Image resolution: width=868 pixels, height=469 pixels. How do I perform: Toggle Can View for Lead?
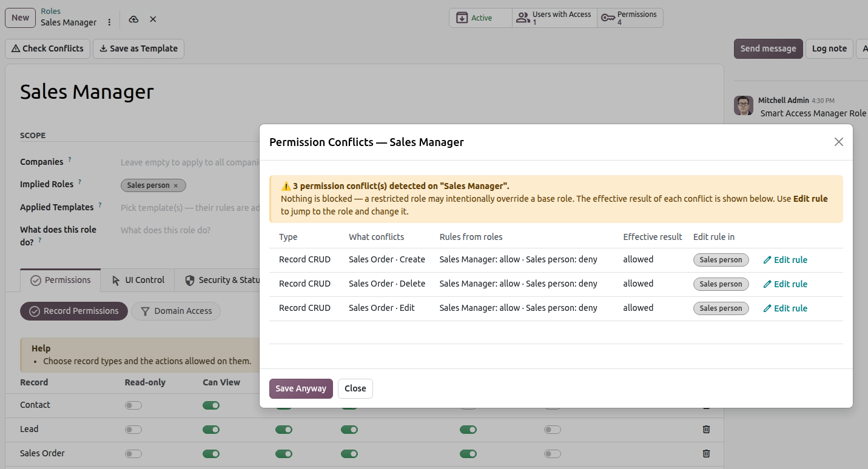click(211, 430)
